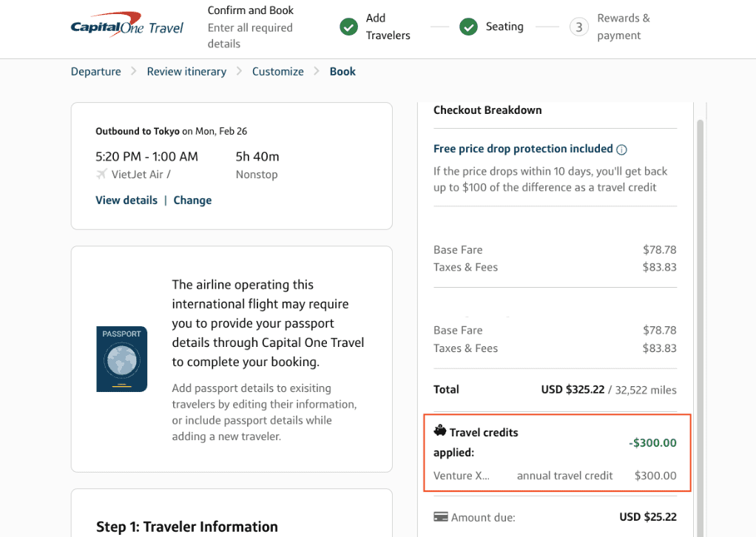Click the Free price drop protection included link
756x537 pixels.
coord(523,148)
